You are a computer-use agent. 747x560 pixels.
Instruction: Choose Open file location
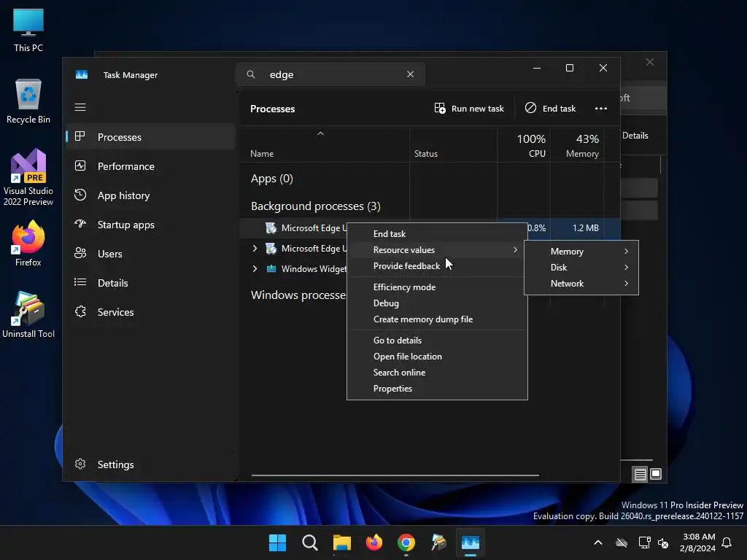[x=437, y=357]
